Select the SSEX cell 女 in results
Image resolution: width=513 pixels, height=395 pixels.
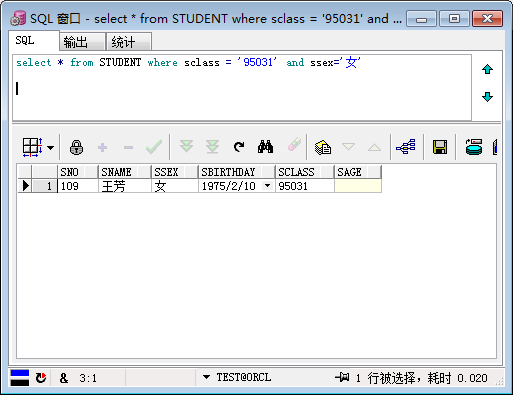(174, 186)
